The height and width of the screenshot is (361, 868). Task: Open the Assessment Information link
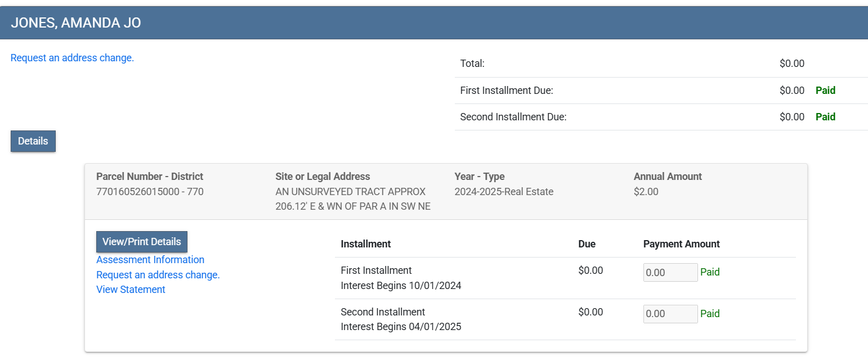150,260
